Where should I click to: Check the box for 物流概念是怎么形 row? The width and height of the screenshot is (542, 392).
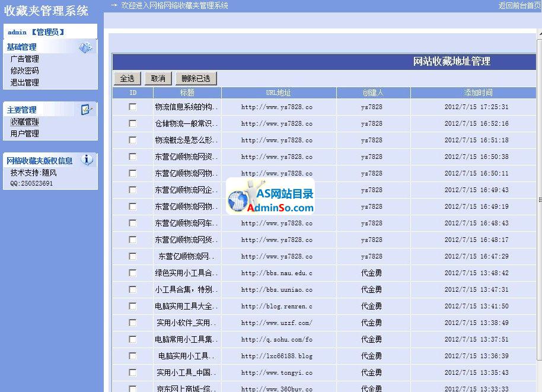click(x=133, y=140)
